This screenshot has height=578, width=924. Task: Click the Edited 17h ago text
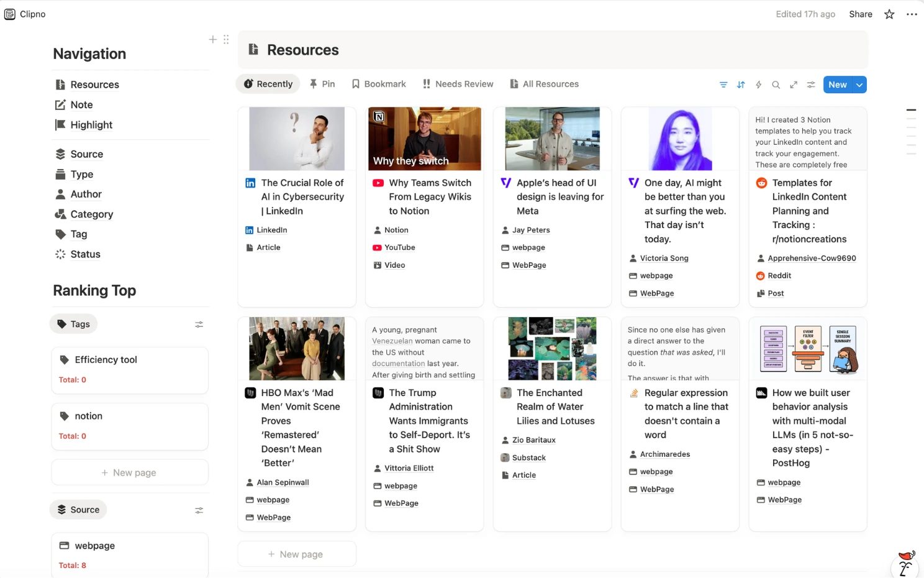point(805,14)
